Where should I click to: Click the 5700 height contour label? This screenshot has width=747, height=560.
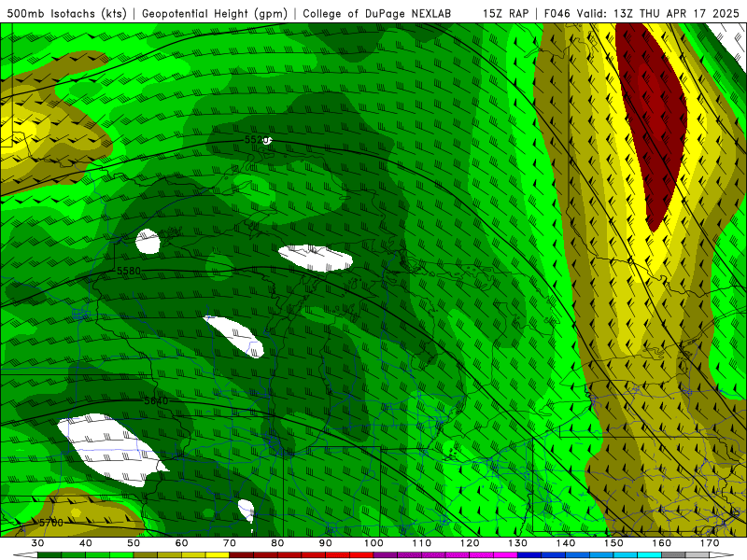[51, 523]
